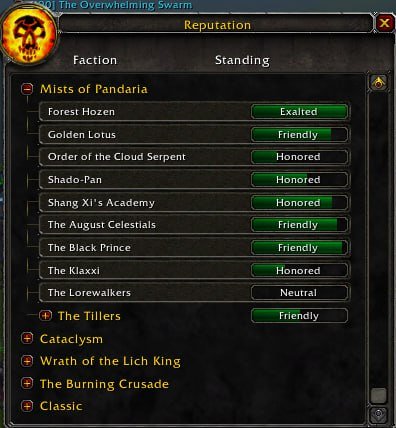Select The Lorewalkers faction row

(194, 293)
